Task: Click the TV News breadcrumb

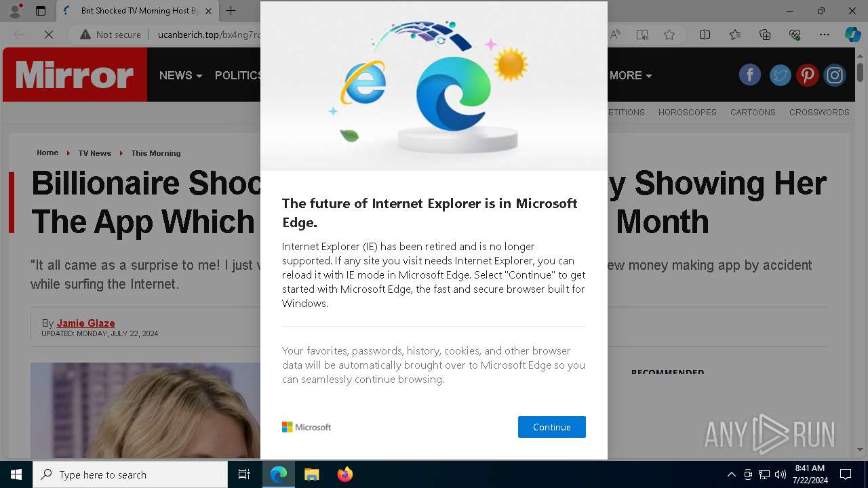Action: coord(94,153)
